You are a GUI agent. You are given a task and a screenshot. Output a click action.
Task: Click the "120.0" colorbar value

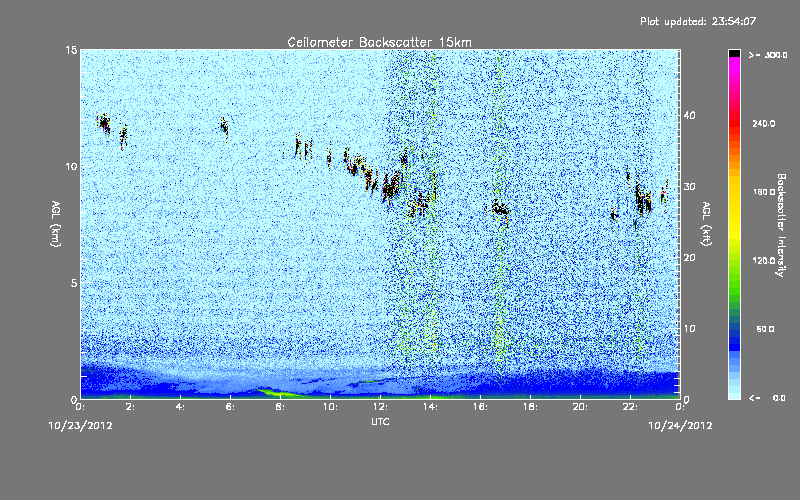pos(764,261)
